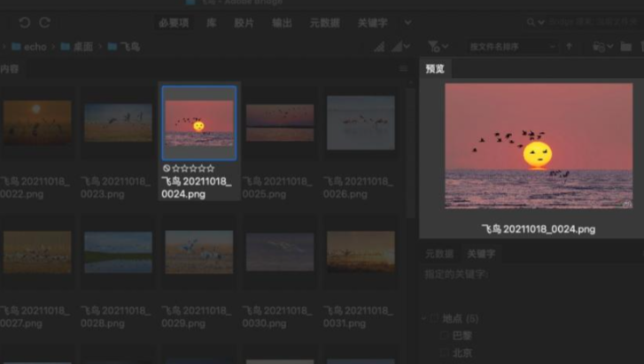Image resolution: width=644 pixels, height=364 pixels.
Task: Collapse the 地点 (5) keyword group
Action: 423,319
